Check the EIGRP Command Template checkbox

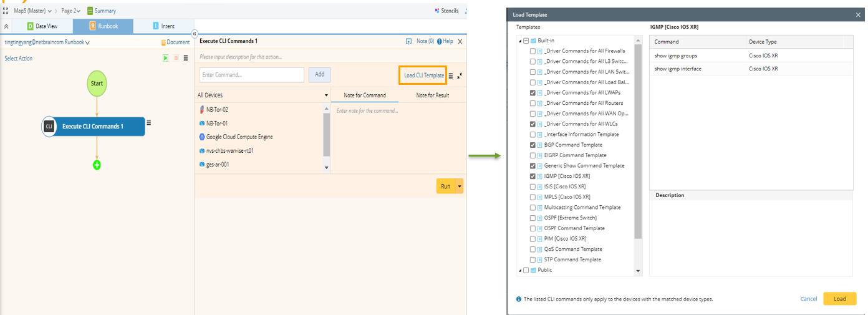(x=533, y=155)
